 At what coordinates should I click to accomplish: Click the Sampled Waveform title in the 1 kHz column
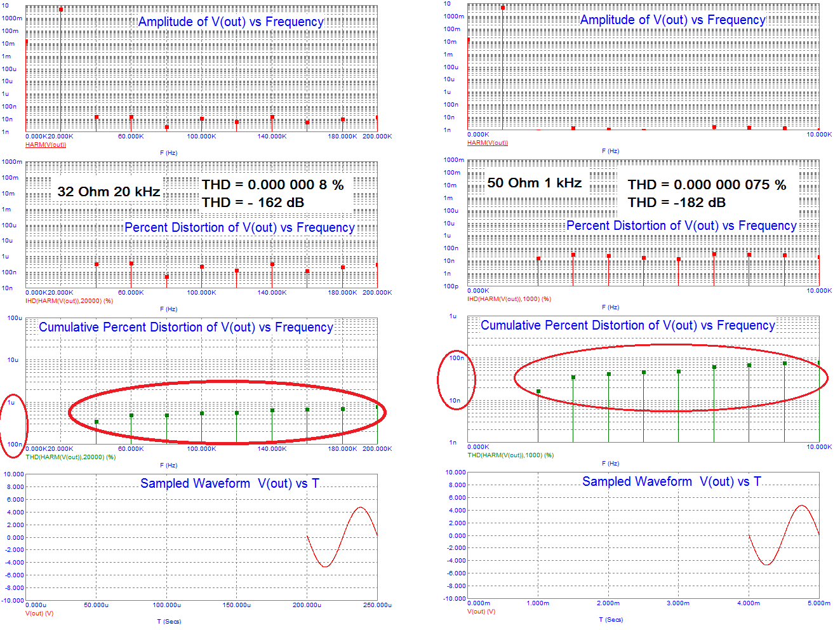[x=672, y=481]
